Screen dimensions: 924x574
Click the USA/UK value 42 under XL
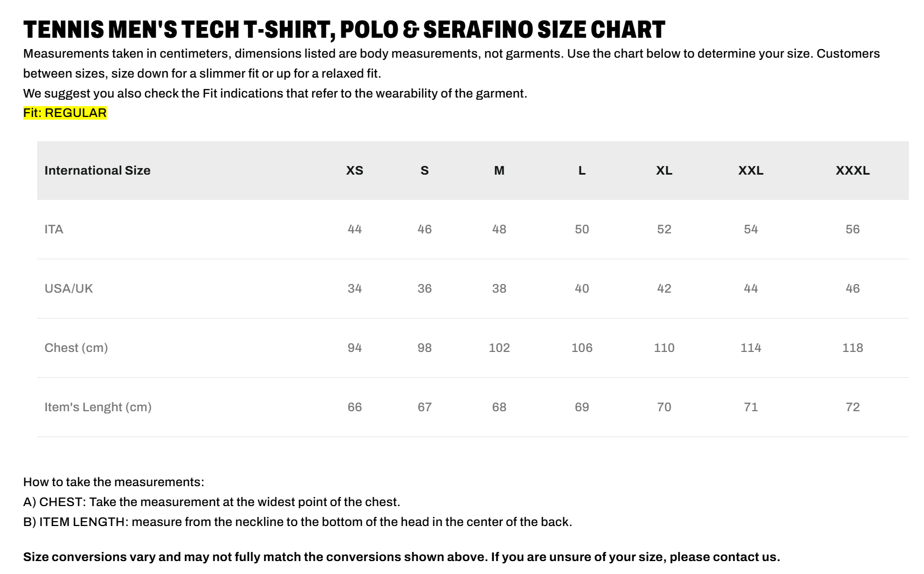pos(664,288)
